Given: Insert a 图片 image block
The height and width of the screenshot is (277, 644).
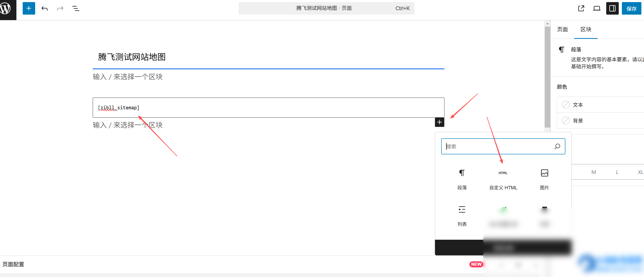Looking at the screenshot, I should tap(544, 180).
